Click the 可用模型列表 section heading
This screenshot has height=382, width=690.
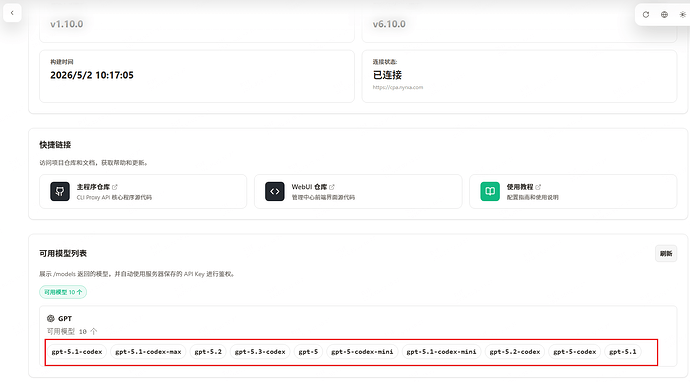[x=63, y=253]
